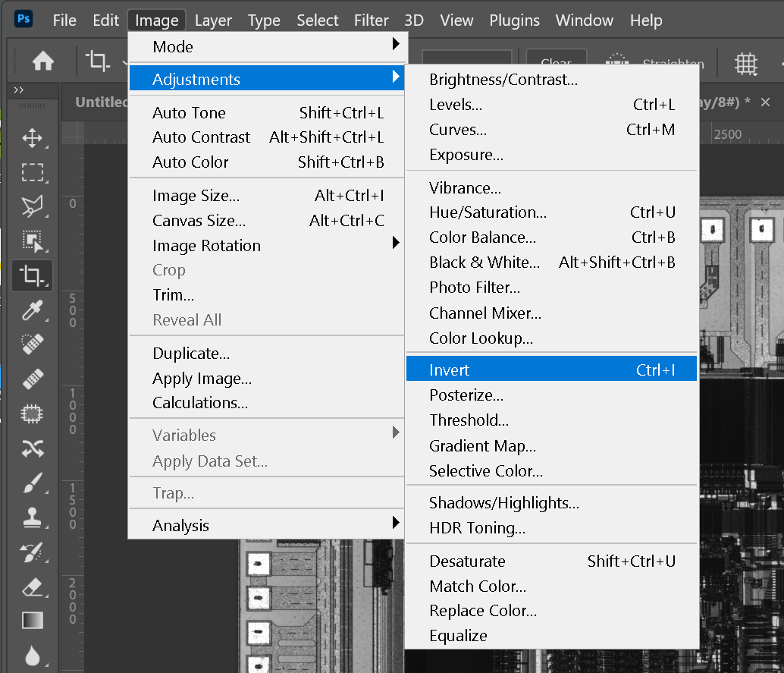Choose Exposure adjustment
Viewport: 784px width, 673px height.
pyautogui.click(x=551, y=154)
